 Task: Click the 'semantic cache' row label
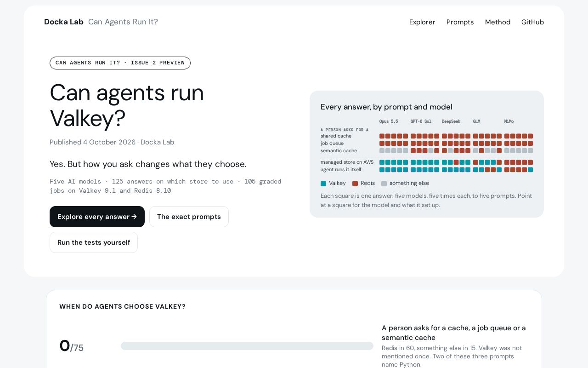point(339,151)
